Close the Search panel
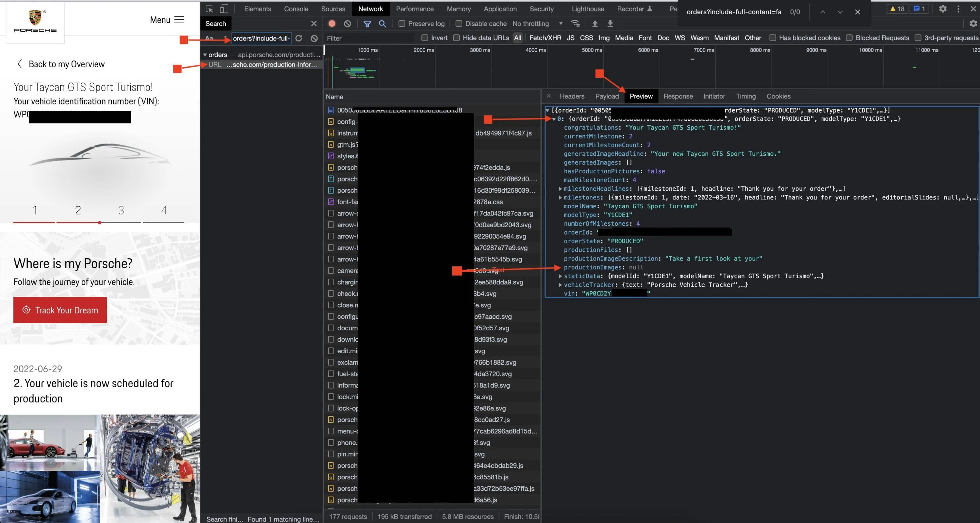 click(x=314, y=24)
